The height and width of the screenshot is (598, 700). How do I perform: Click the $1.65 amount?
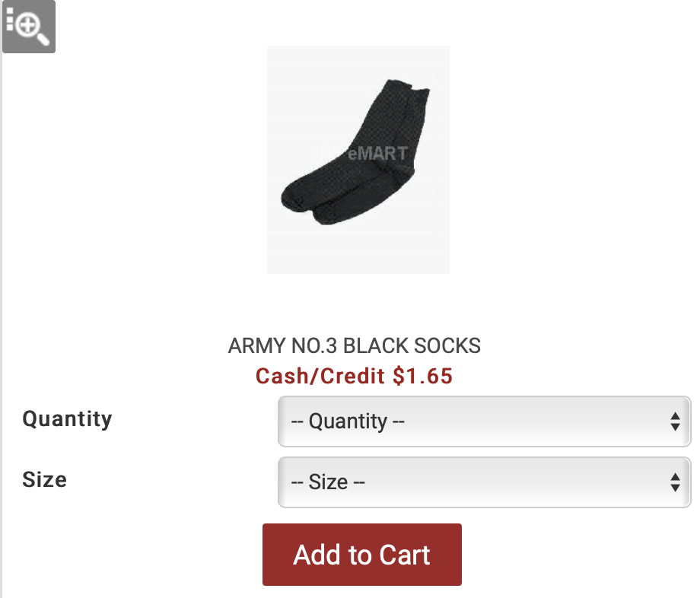423,376
